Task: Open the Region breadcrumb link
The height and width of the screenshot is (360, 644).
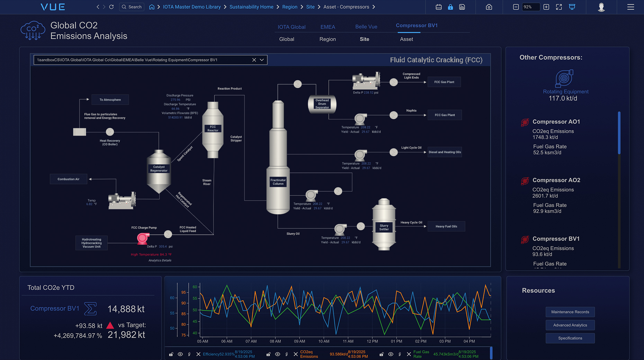Action: point(290,7)
